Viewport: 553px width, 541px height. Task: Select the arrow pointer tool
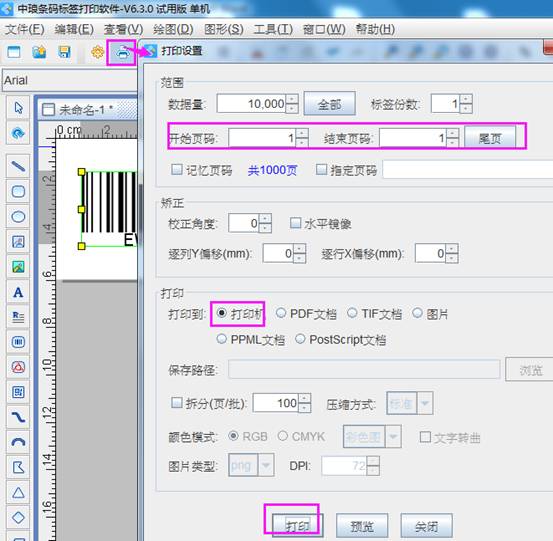(18, 108)
